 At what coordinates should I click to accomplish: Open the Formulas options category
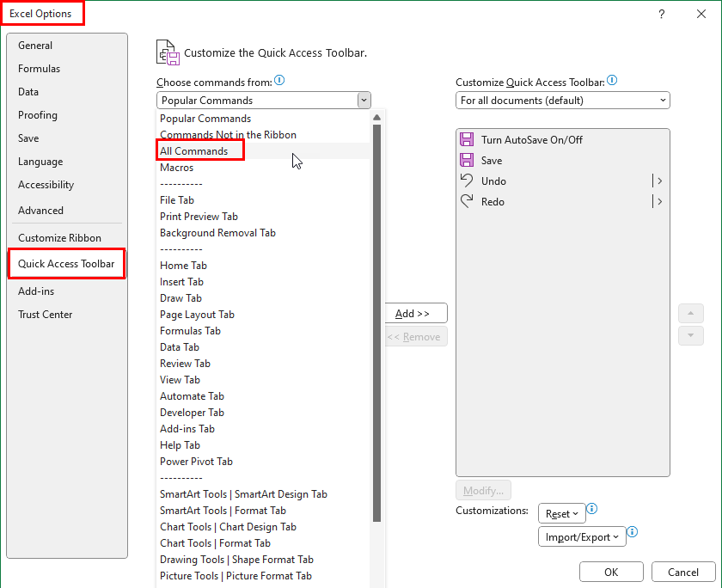coord(67,69)
